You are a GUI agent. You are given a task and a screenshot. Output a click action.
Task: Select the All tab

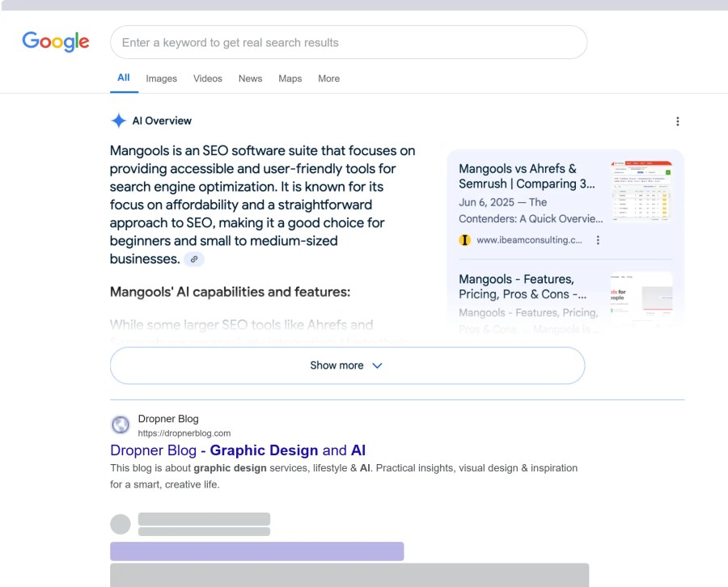[123, 78]
